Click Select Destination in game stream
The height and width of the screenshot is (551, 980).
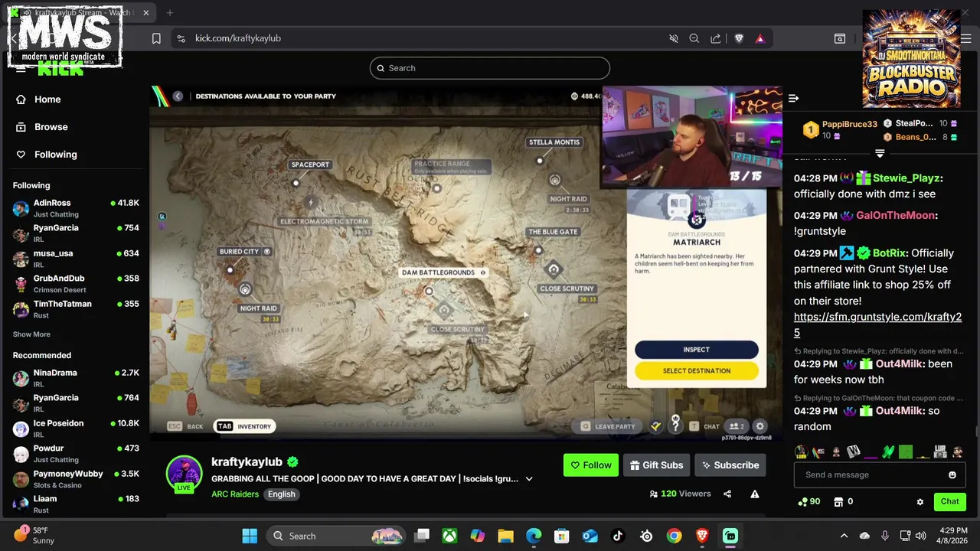(x=697, y=371)
